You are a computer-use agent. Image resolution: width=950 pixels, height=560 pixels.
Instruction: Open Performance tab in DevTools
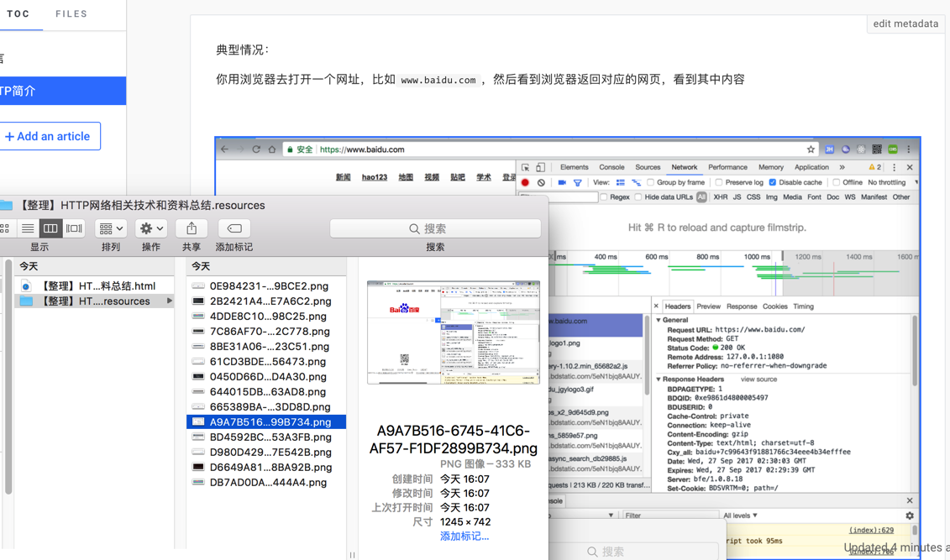[x=727, y=167]
